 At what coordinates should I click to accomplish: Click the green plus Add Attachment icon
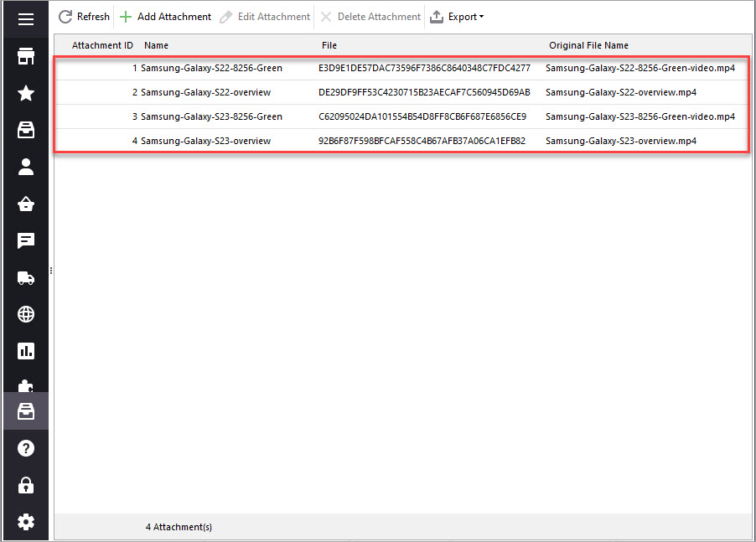(x=126, y=17)
